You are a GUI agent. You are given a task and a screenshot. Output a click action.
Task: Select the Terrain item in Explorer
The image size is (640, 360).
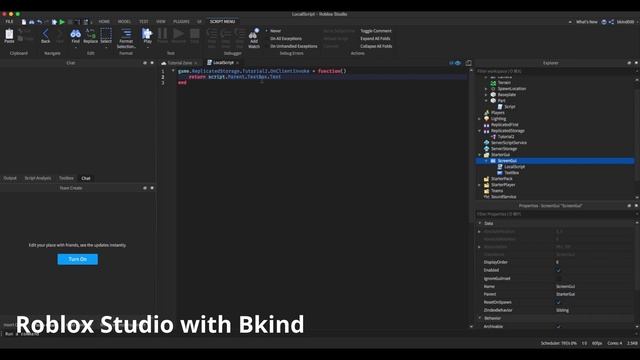[504, 82]
